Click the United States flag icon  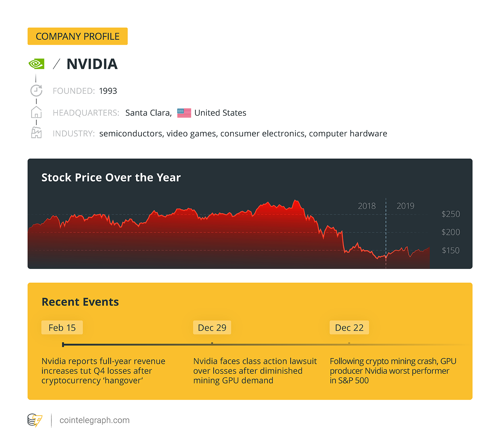coord(184,113)
